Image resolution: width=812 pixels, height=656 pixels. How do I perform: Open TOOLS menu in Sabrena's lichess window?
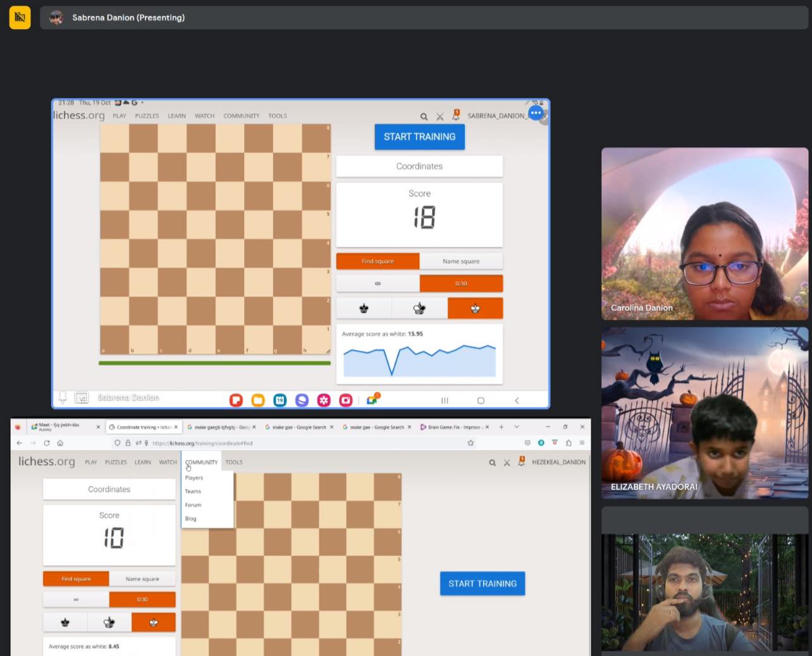click(x=277, y=116)
